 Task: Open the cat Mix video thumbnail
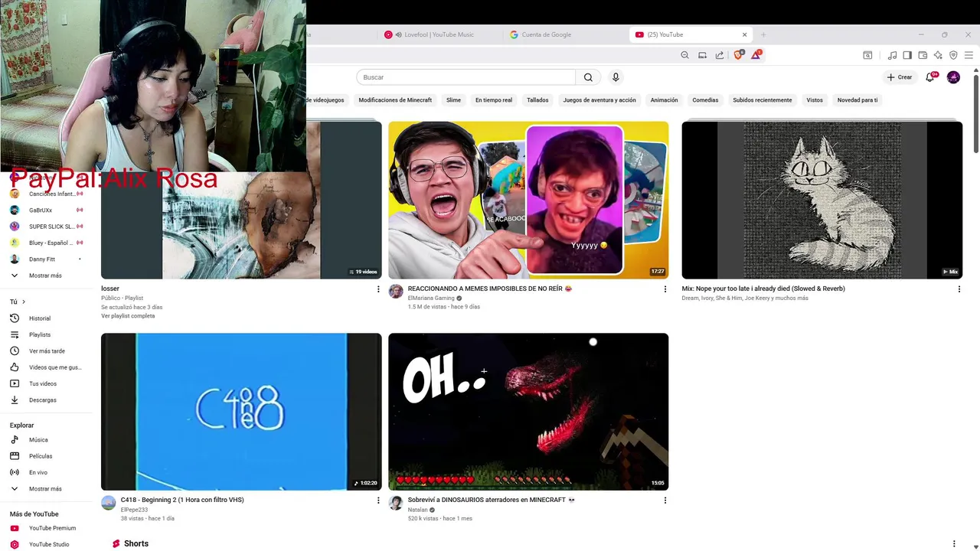click(822, 200)
